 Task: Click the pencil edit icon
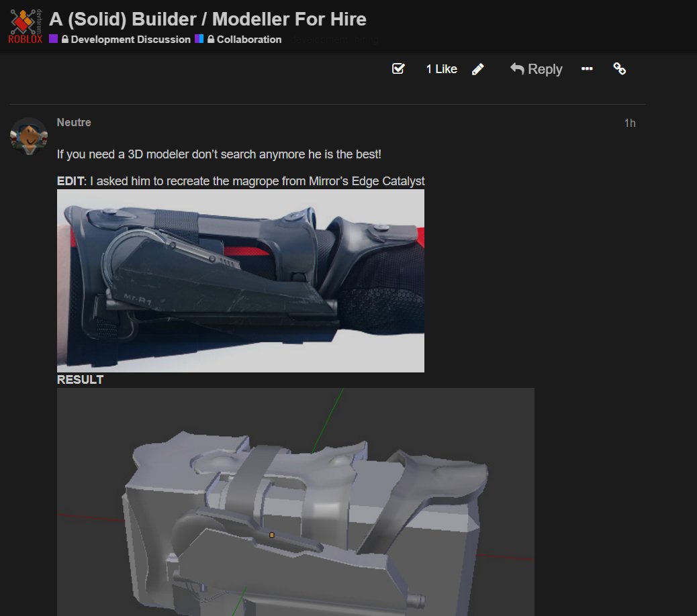[x=478, y=69]
